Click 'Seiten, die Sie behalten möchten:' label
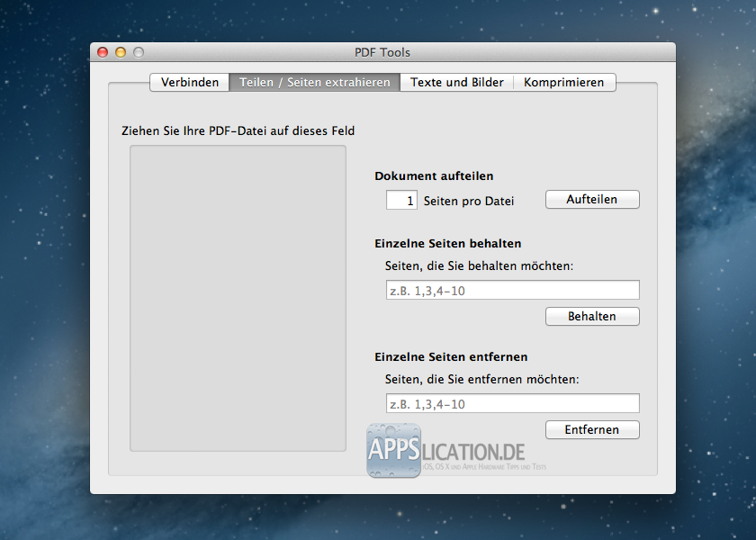 (479, 265)
